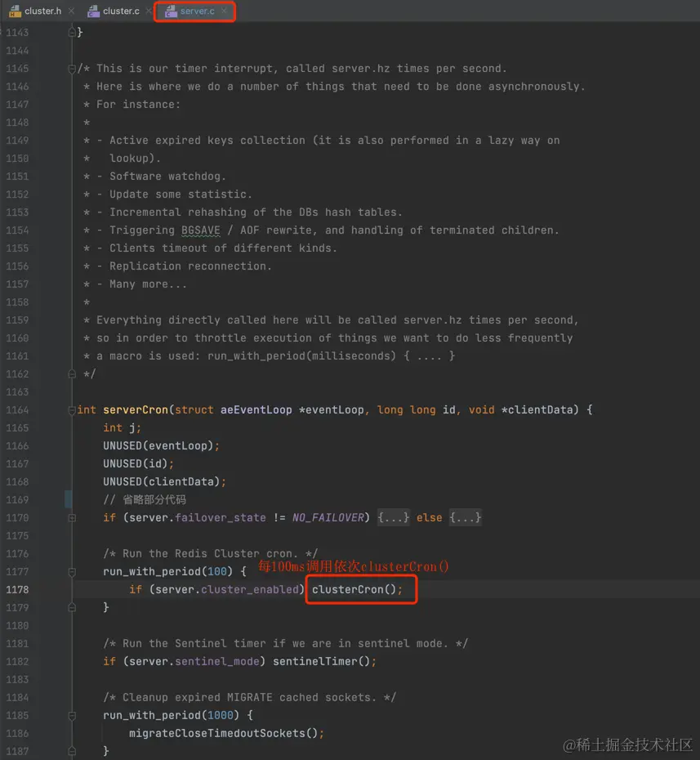
Task: Click 'Many more...' comment line
Action: click(x=148, y=284)
